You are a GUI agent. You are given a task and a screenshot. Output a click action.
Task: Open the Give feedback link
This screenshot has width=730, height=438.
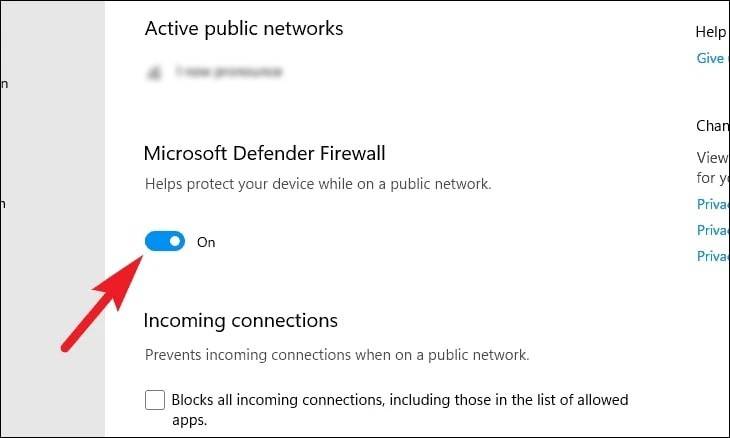711,58
